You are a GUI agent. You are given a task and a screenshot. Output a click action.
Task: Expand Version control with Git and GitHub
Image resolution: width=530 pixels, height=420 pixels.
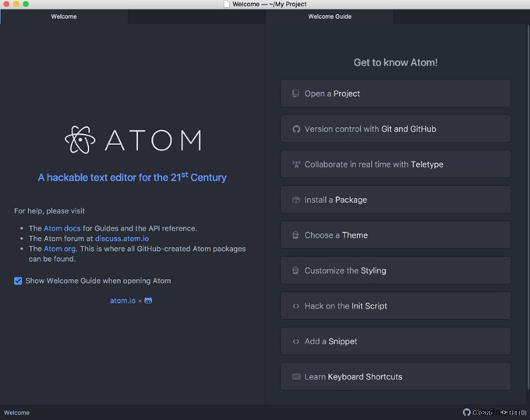pyautogui.click(x=395, y=129)
